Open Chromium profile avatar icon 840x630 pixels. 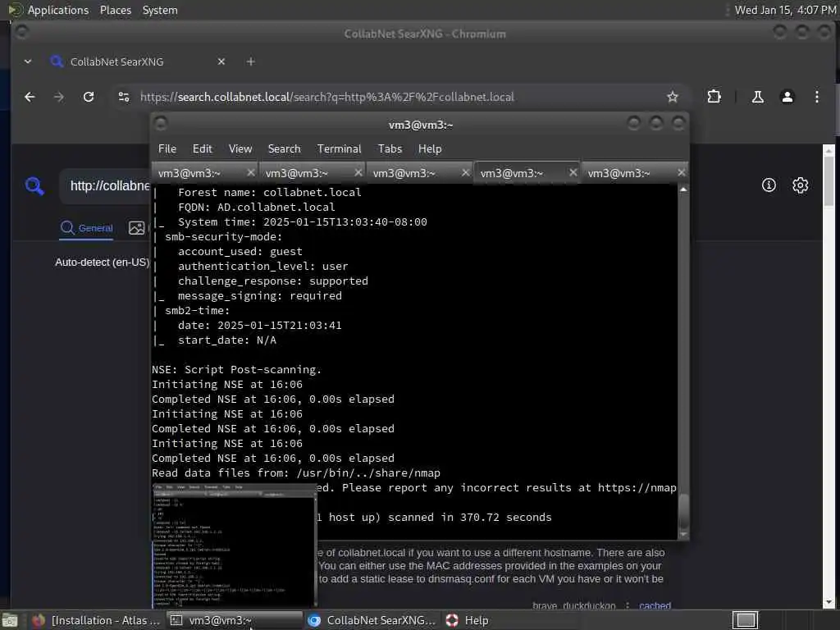pyautogui.click(x=787, y=97)
